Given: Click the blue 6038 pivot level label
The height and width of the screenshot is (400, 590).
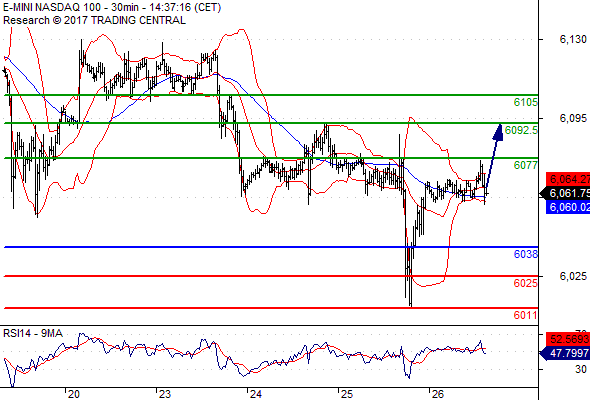Looking at the screenshot, I should (x=526, y=254).
